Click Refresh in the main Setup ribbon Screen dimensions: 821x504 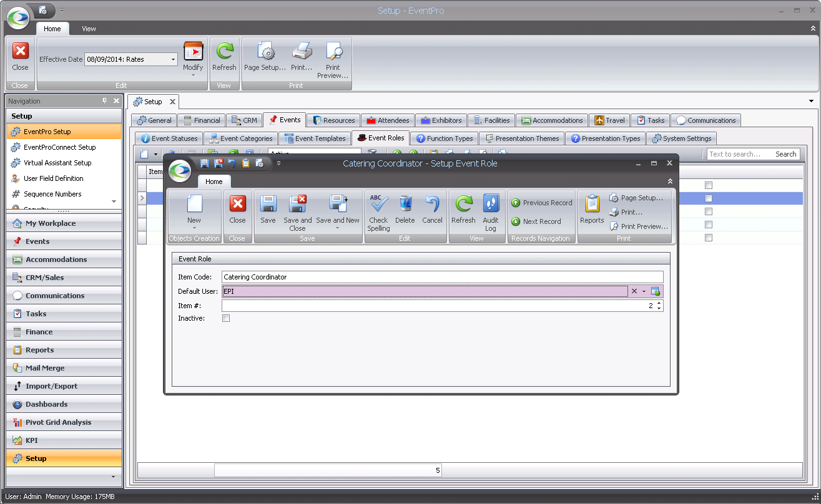tap(224, 56)
